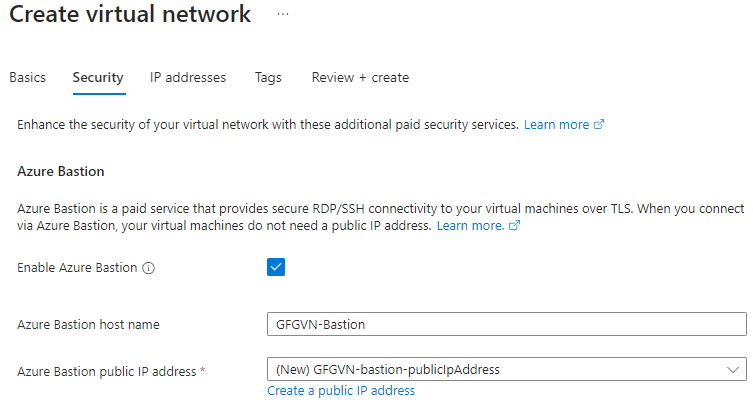Click the Create a public IP address link

point(341,391)
